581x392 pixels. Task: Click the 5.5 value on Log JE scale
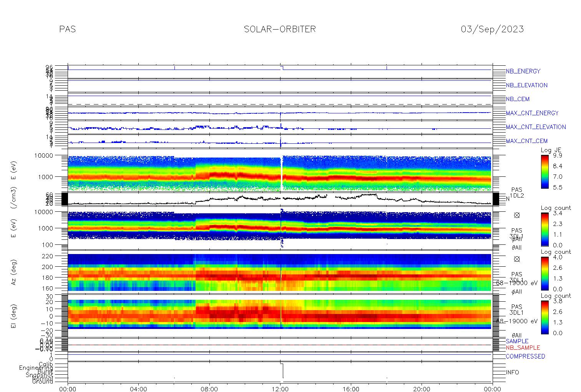tap(557, 188)
